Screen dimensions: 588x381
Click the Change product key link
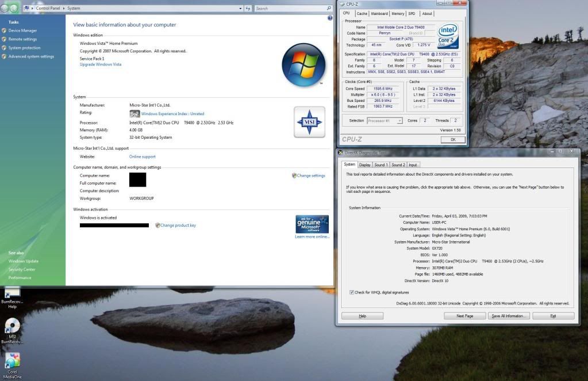pos(178,226)
